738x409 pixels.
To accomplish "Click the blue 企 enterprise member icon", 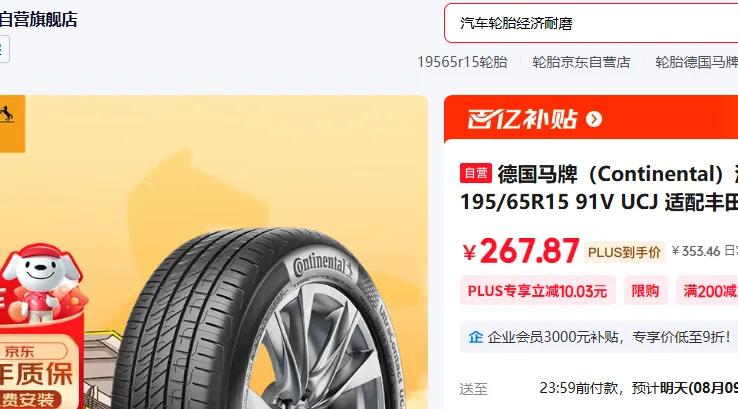I will tap(475, 337).
